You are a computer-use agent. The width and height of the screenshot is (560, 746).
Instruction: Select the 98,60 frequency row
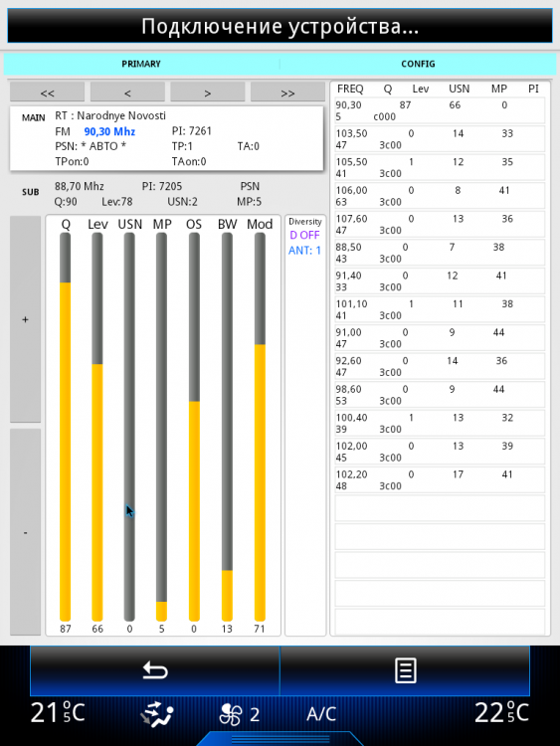point(440,395)
